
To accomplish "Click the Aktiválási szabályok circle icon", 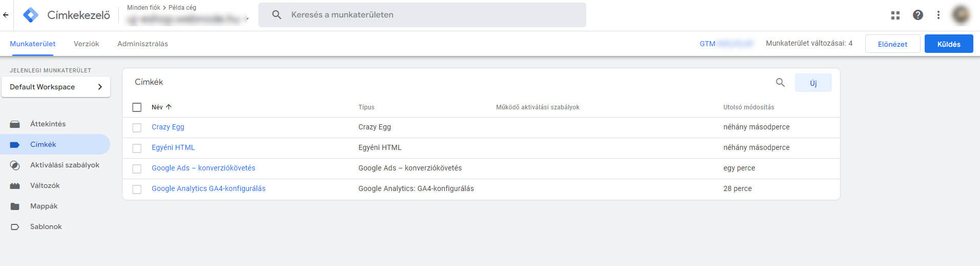I will click(15, 165).
